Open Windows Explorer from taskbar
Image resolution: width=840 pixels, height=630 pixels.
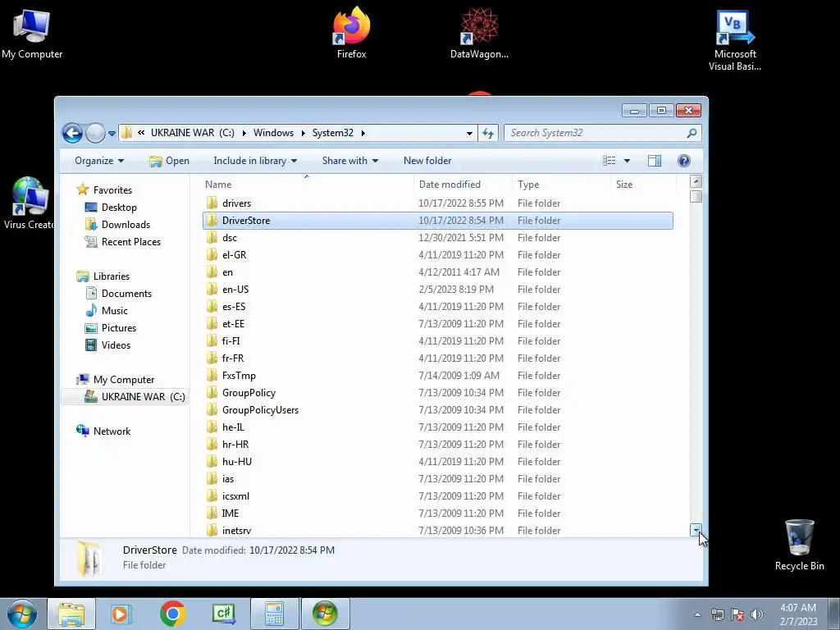click(71, 614)
